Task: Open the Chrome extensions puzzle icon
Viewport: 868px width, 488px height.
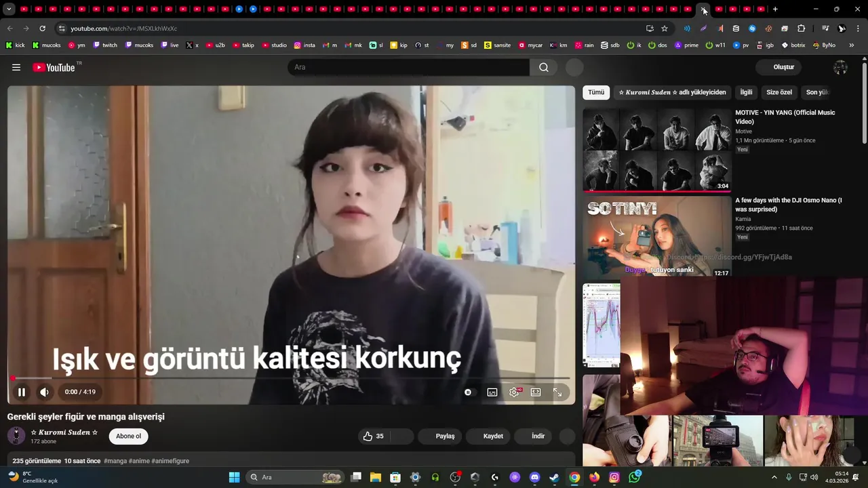Action: (x=801, y=28)
